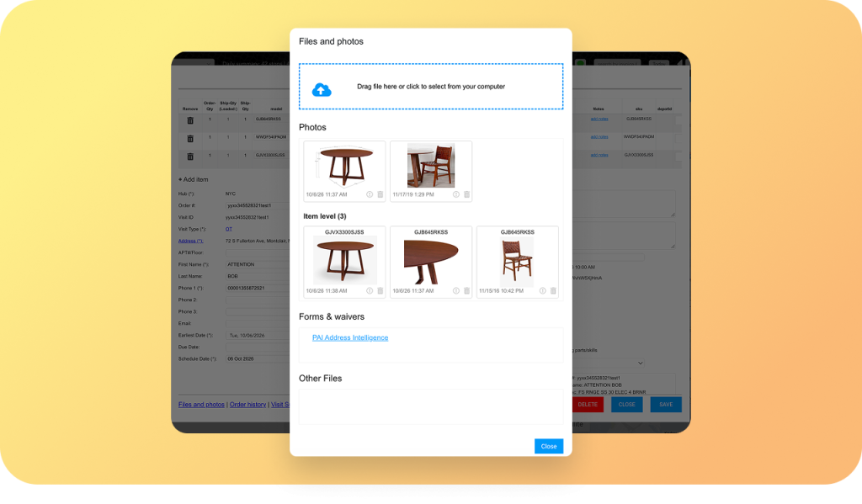Remove the WWDF540PADM row via trash icon

click(x=190, y=139)
